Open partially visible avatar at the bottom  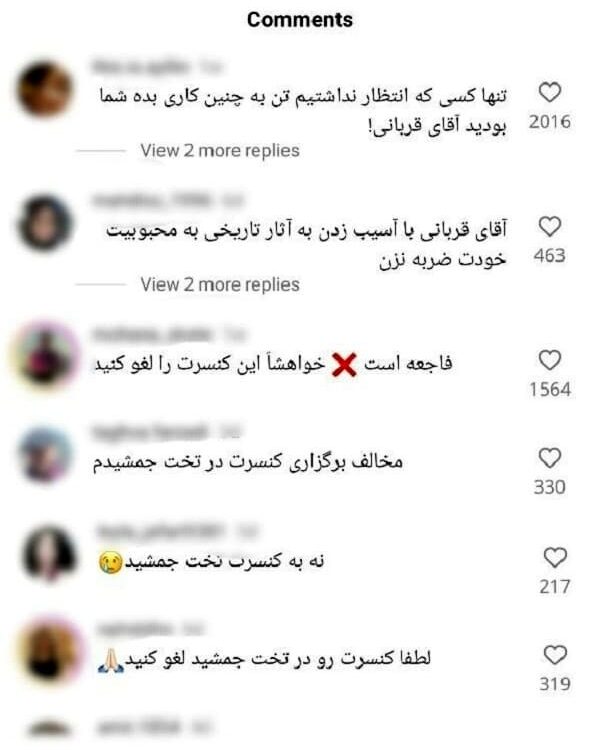[x=48, y=731]
